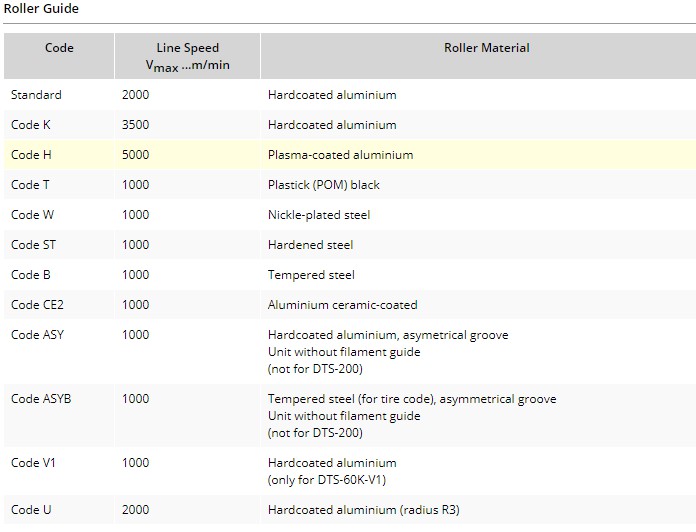
Task: Click the highlighted Code H cell
Action: pyautogui.click(x=31, y=155)
